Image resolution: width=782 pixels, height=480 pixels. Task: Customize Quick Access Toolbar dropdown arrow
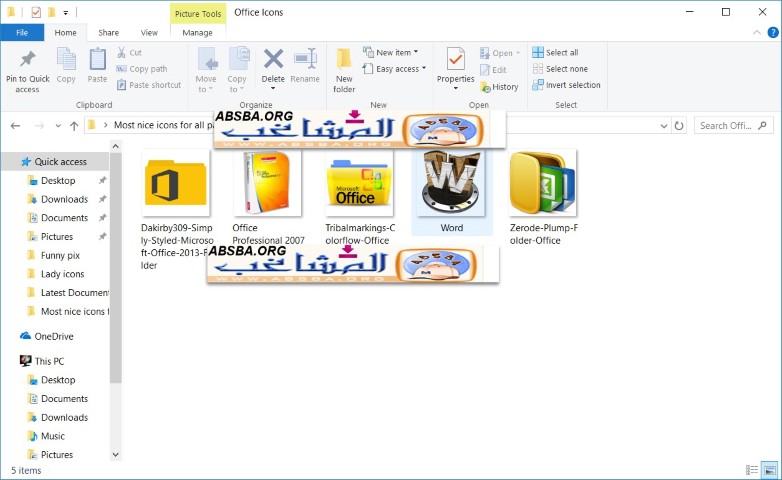[65, 12]
